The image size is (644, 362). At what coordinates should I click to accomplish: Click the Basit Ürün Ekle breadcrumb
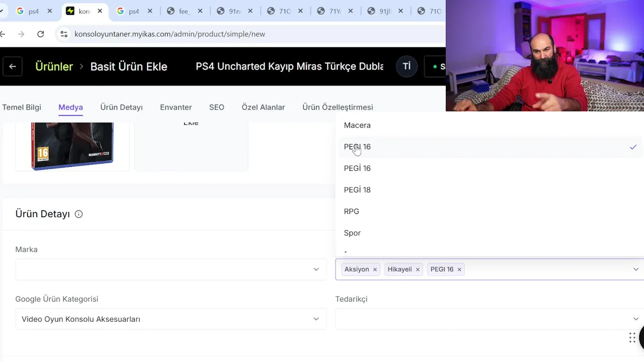click(x=129, y=66)
